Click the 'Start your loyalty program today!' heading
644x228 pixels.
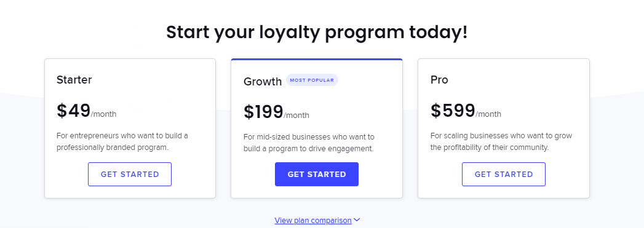click(x=317, y=32)
